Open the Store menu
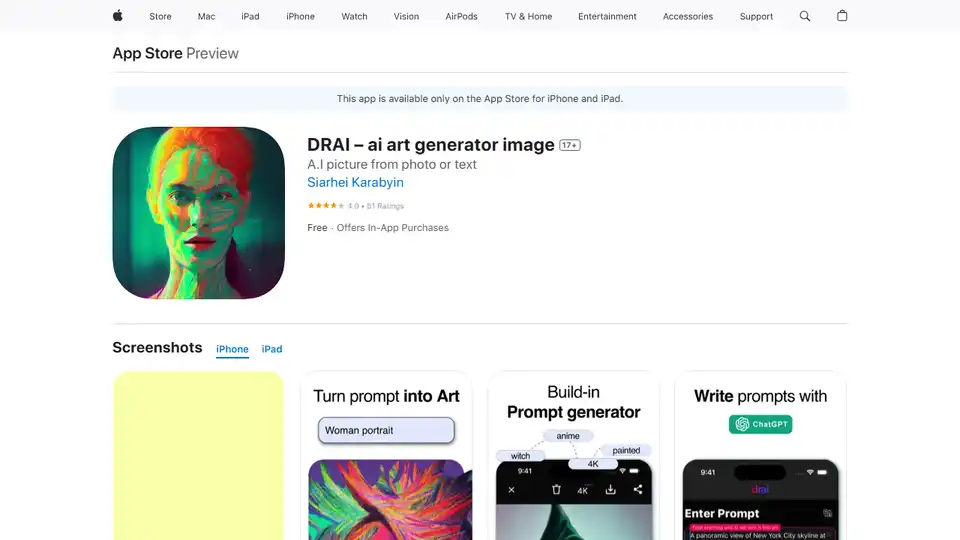960x540 pixels. coord(160,17)
